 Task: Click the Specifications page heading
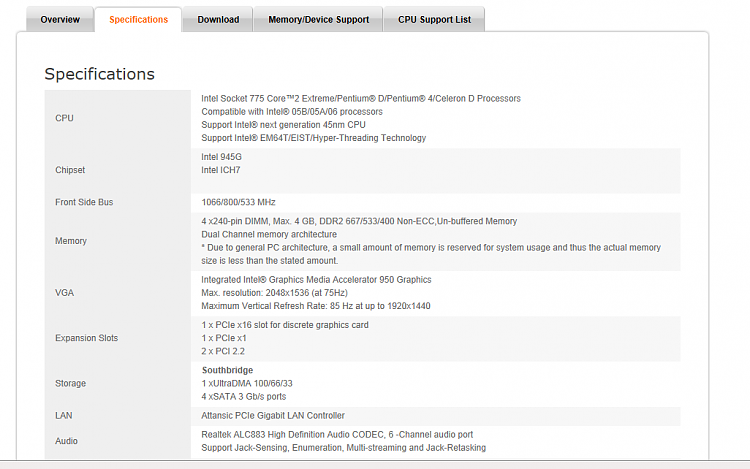[99, 74]
